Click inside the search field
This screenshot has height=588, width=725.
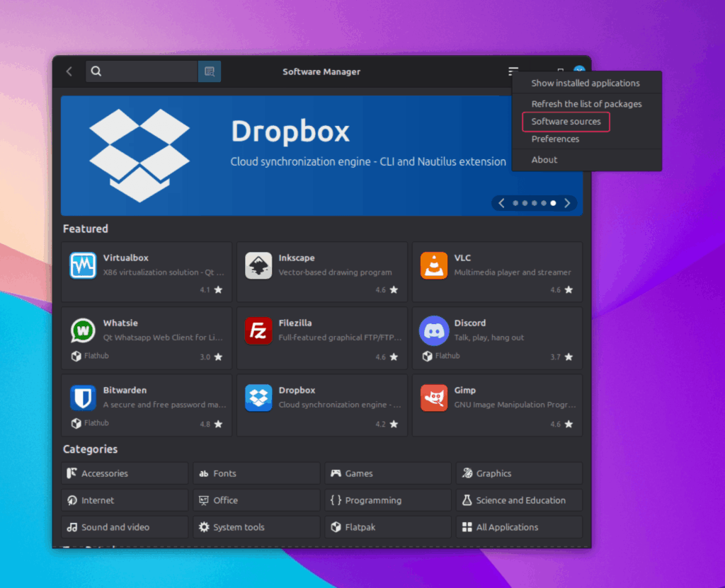[142, 71]
